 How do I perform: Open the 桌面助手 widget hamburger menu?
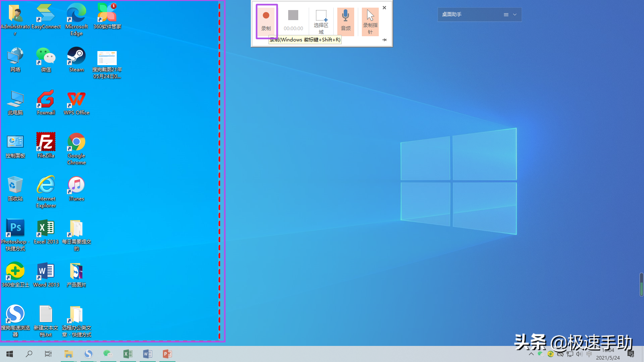coord(506,14)
